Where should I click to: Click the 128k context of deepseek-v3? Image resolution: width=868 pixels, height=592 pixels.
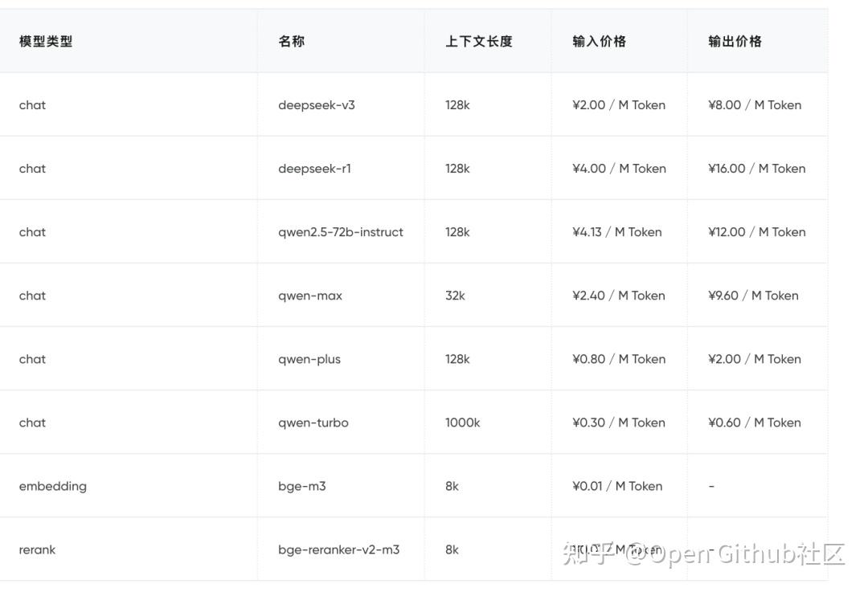(x=457, y=105)
